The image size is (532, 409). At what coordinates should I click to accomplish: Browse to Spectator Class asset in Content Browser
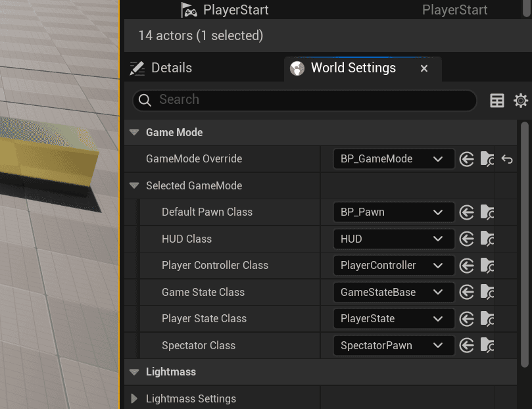(x=487, y=345)
